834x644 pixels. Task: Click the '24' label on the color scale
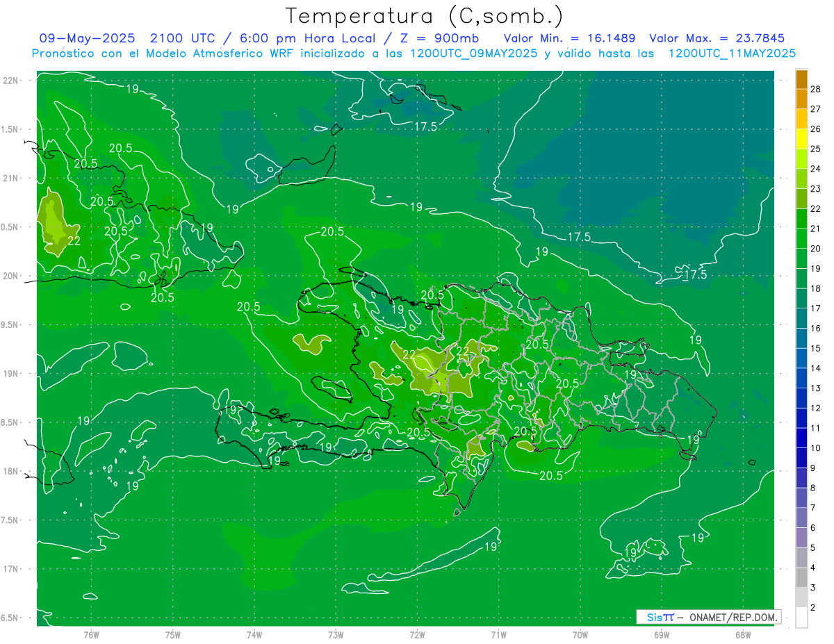[x=816, y=168]
